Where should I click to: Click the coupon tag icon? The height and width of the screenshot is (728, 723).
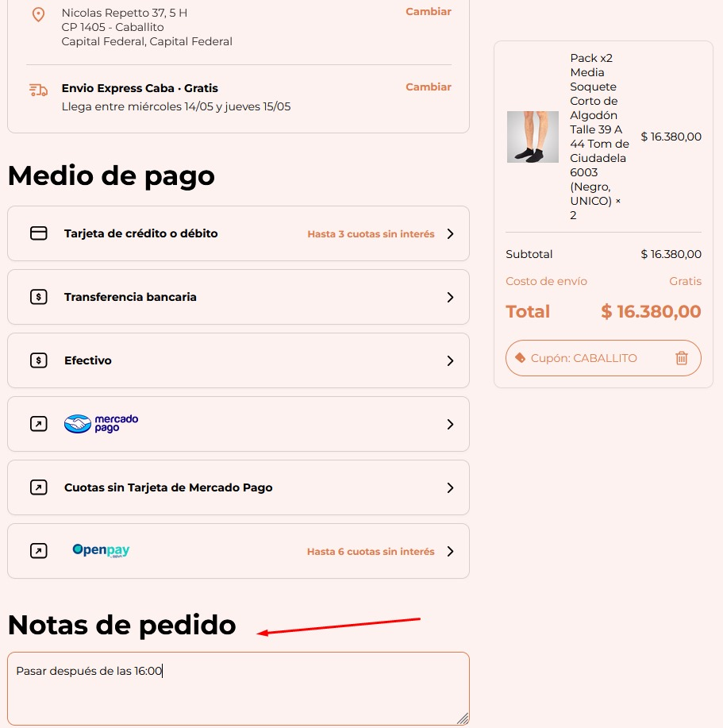[x=520, y=358]
